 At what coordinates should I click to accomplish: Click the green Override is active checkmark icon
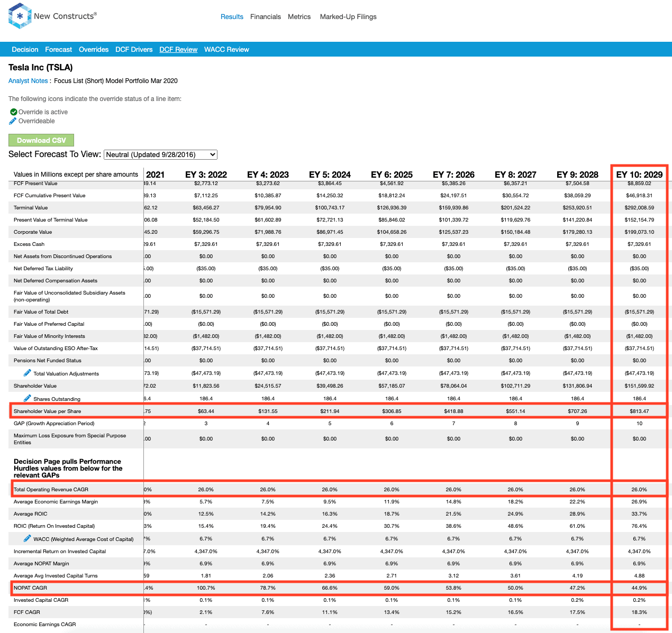14,112
